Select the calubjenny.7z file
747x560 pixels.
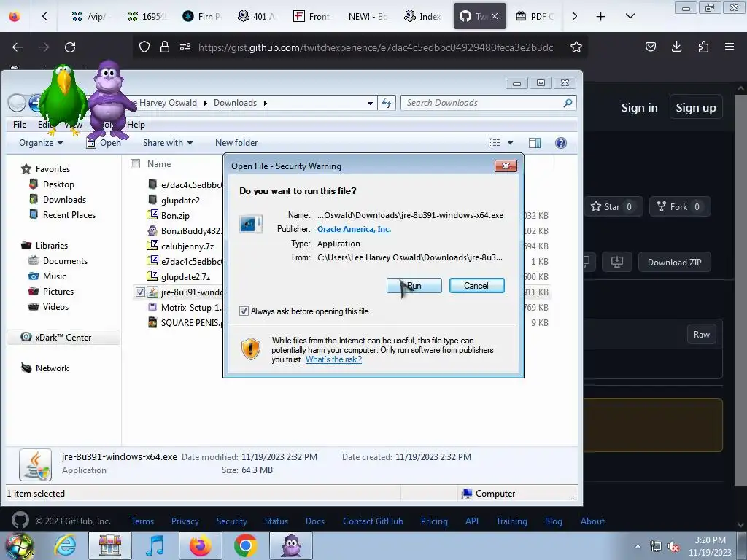[x=187, y=246]
